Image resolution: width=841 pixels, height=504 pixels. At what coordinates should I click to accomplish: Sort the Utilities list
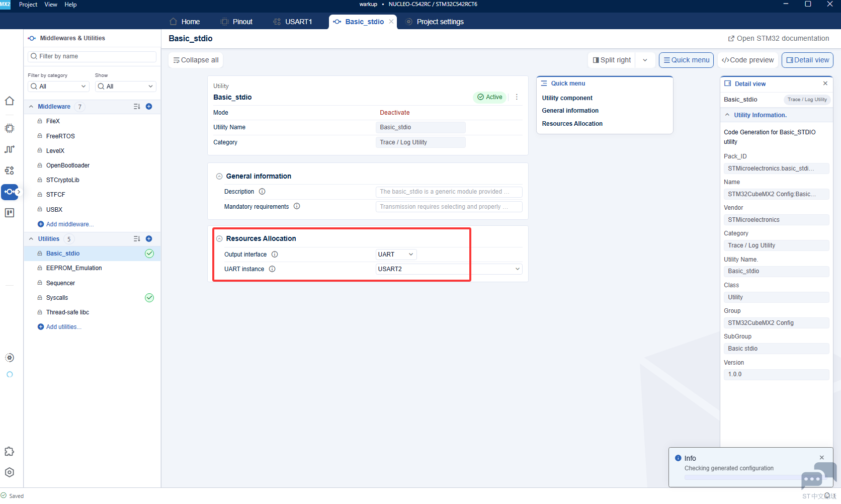[x=137, y=239]
